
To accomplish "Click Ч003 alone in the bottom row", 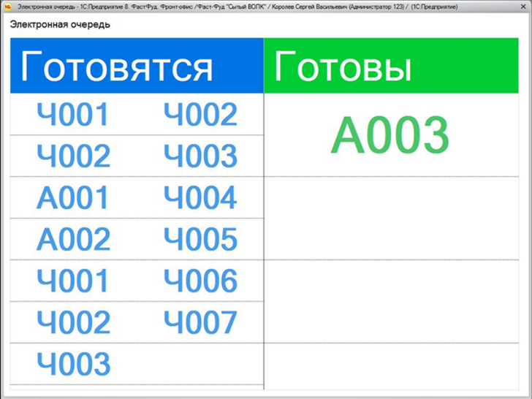I will coord(73,364).
